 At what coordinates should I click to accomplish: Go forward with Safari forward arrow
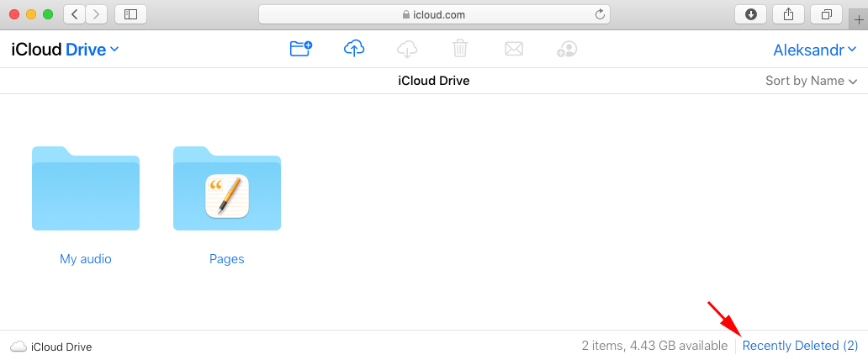click(97, 14)
